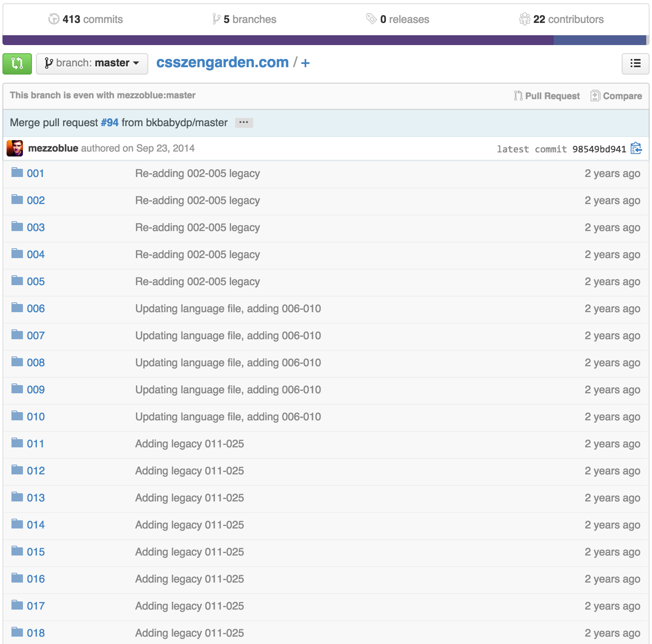Viewport: 652px width, 644px height.
Task: Expand the commit message ellipsis button
Action: (x=244, y=122)
